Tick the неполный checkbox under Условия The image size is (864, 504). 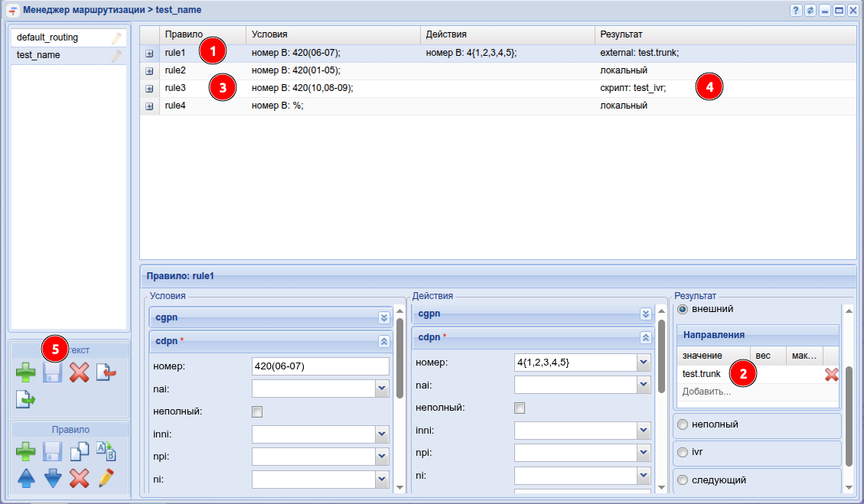point(257,411)
